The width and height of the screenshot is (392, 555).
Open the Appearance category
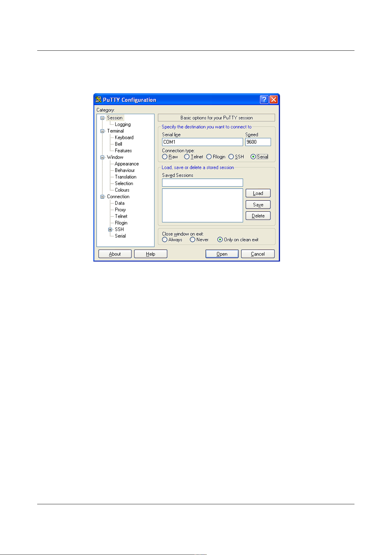pyautogui.click(x=127, y=164)
